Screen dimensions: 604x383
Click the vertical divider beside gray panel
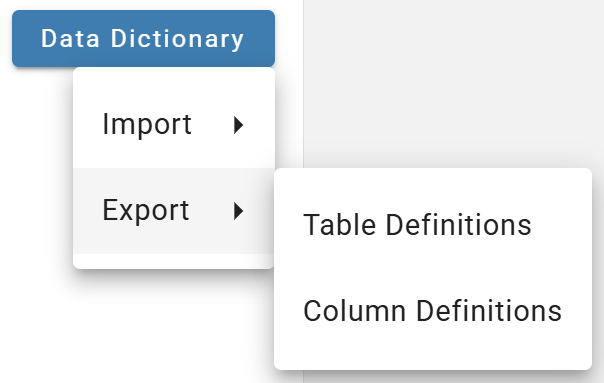[x=304, y=83]
